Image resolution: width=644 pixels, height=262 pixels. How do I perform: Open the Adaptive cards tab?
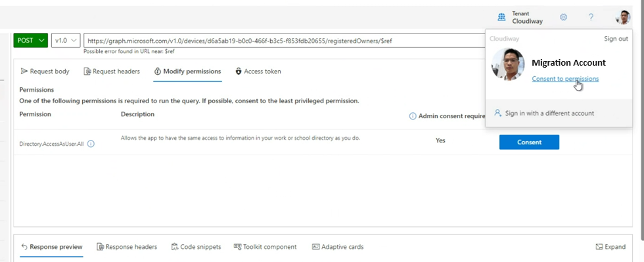pyautogui.click(x=338, y=247)
